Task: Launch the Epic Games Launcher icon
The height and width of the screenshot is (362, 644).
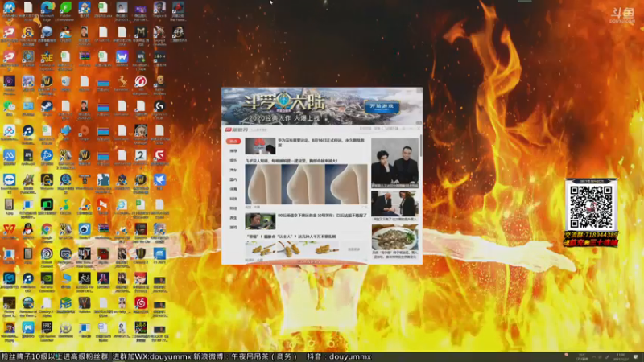Action: (x=47, y=327)
